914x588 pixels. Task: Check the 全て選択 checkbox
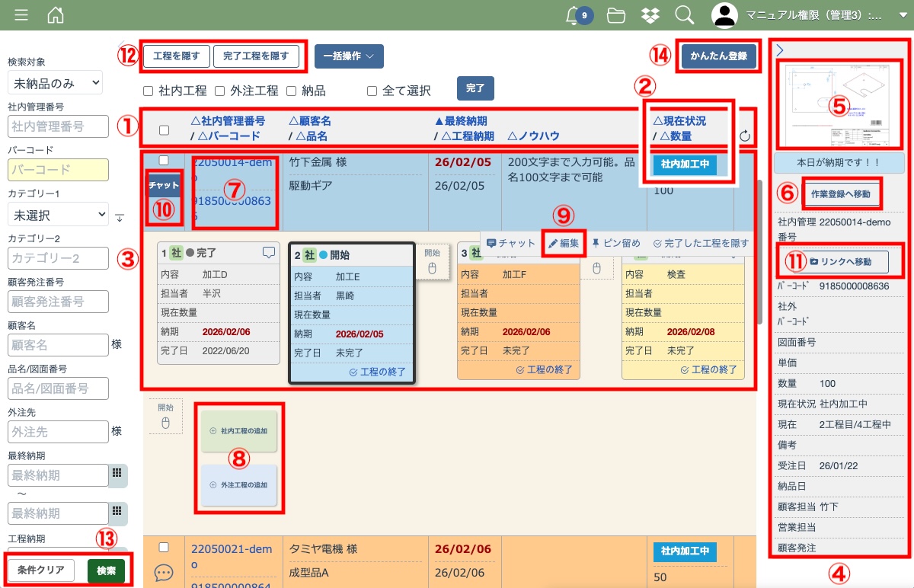372,91
